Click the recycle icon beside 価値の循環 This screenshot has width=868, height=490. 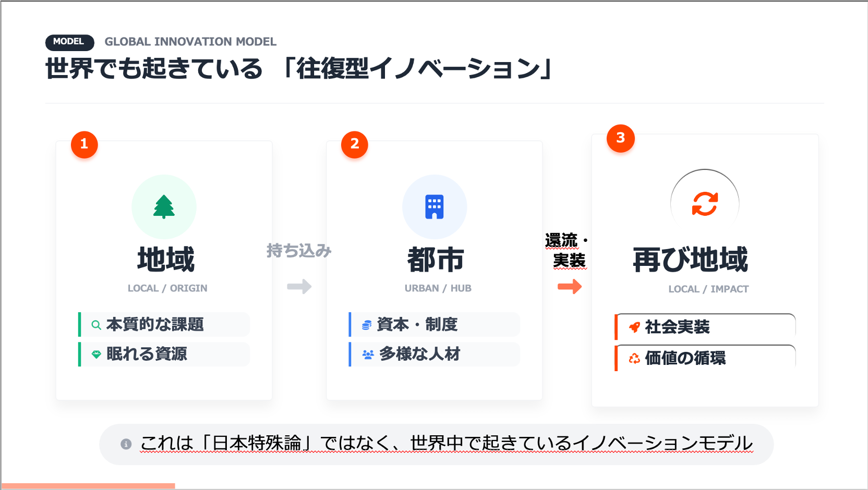[634, 359]
